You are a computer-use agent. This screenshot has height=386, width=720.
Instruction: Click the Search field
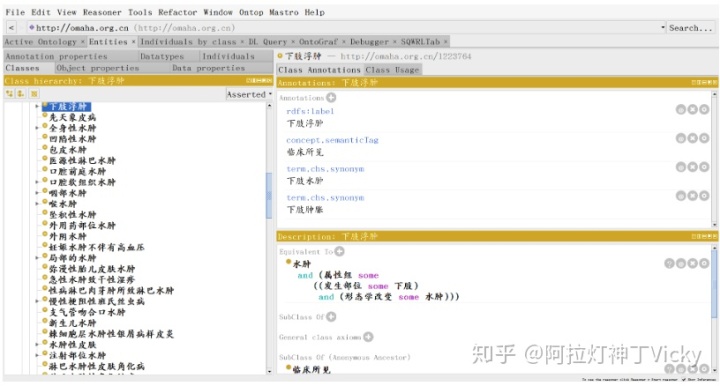tap(691, 28)
